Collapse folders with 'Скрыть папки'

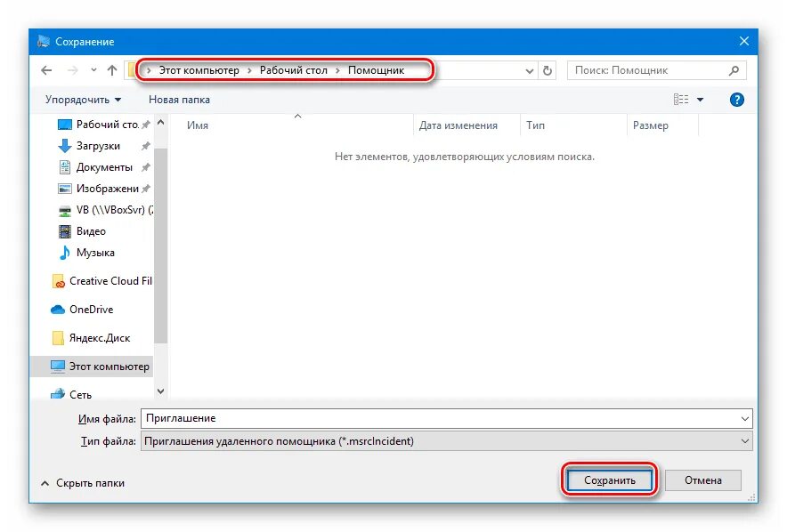tap(82, 483)
